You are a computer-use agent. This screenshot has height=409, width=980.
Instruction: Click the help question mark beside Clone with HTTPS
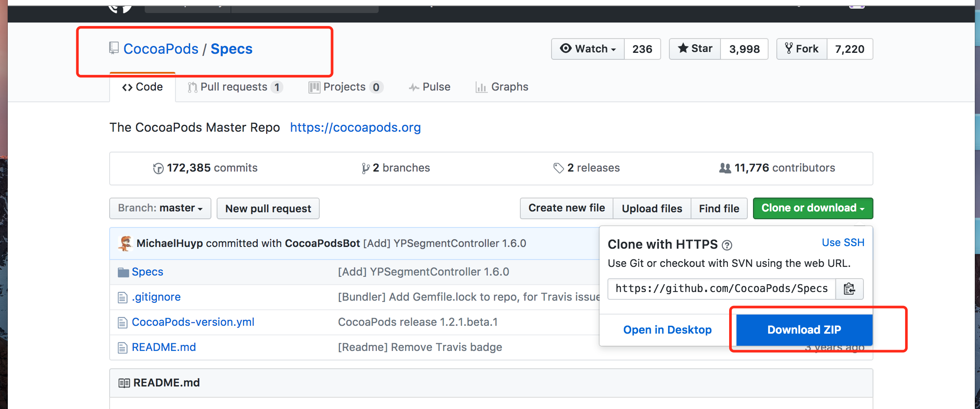pyautogui.click(x=727, y=245)
